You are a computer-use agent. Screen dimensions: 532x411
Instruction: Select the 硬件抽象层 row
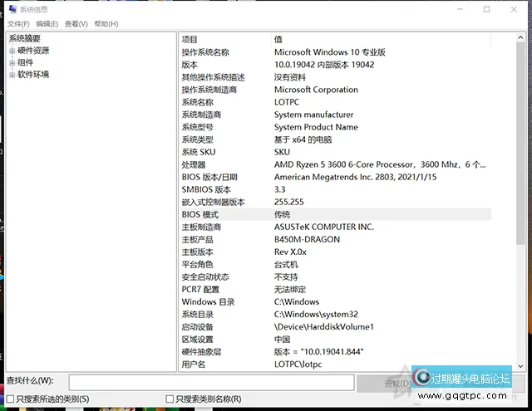pos(335,352)
